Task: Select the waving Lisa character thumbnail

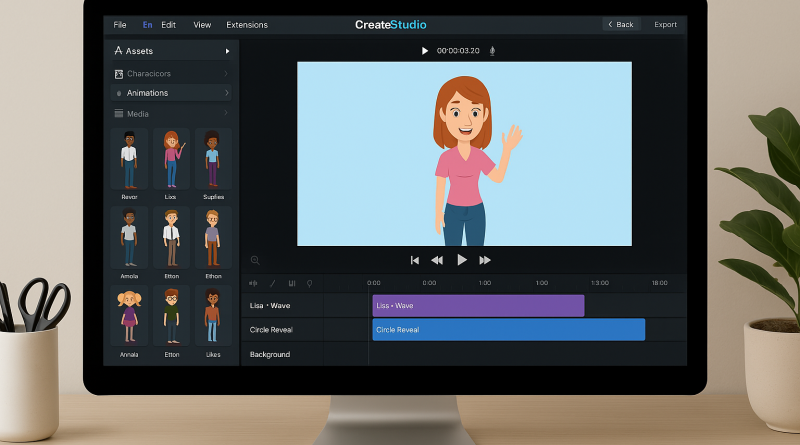Action: tap(171, 160)
